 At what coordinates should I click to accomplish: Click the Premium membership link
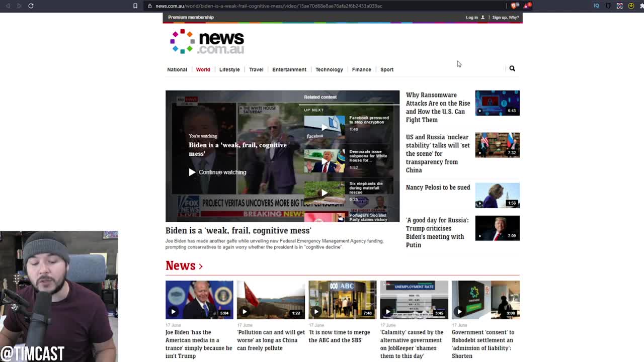coord(191,17)
